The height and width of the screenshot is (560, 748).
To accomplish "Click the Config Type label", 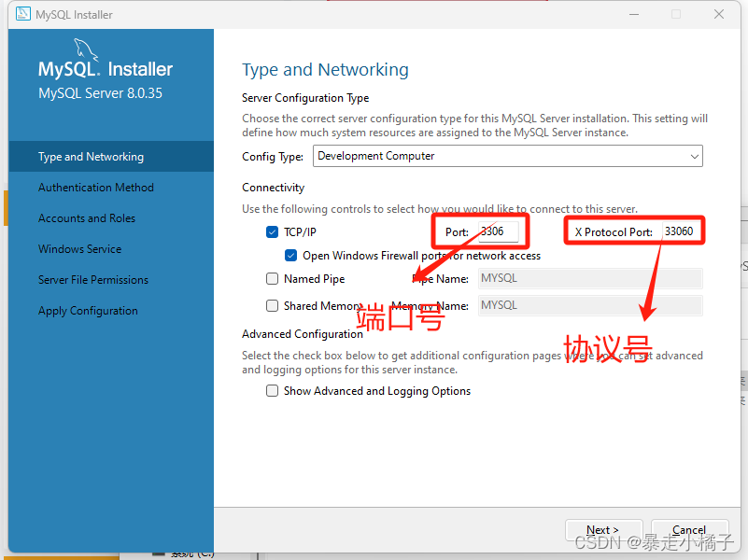I will click(x=273, y=157).
